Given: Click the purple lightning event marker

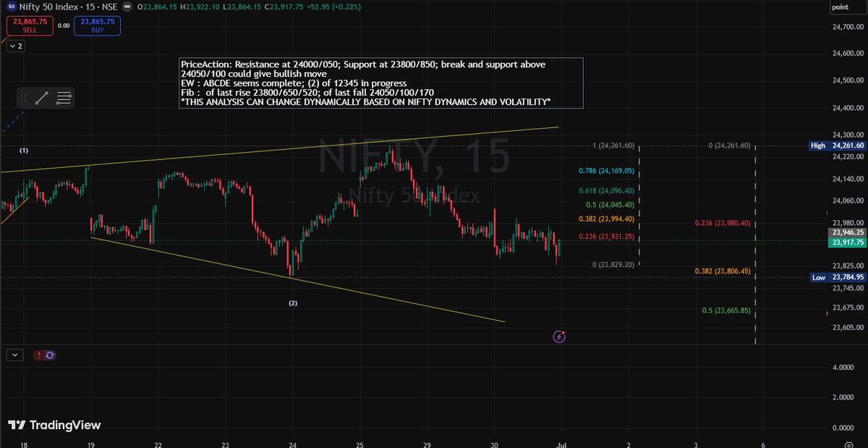Looking at the screenshot, I should (558, 336).
